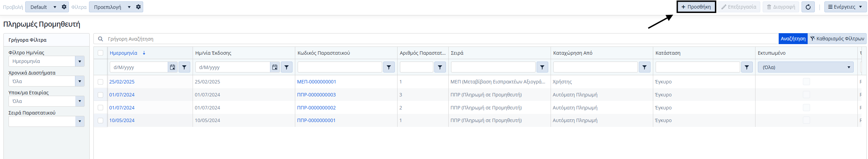
Task: Click the Διαγραφή delete button
Action: coord(780,7)
